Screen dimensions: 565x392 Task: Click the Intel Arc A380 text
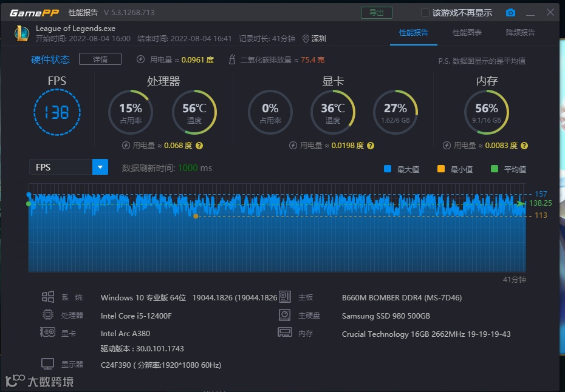[125, 334]
